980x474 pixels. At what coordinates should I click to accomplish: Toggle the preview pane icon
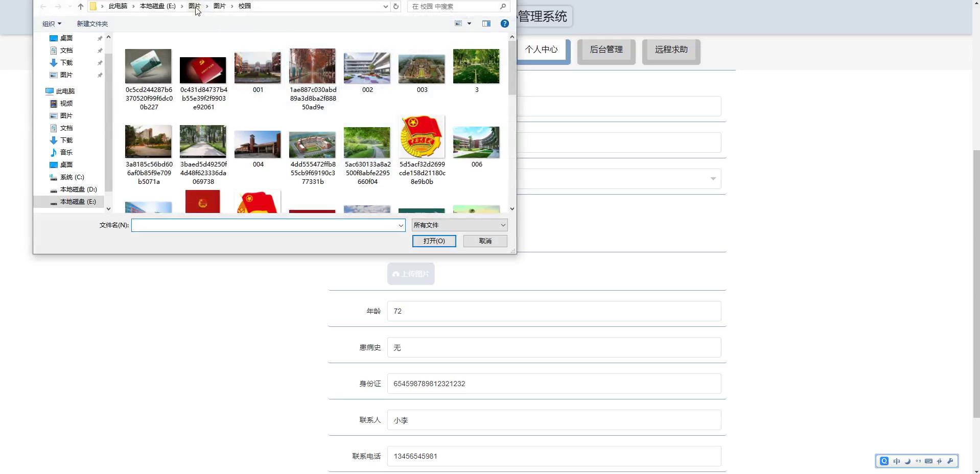[486, 23]
